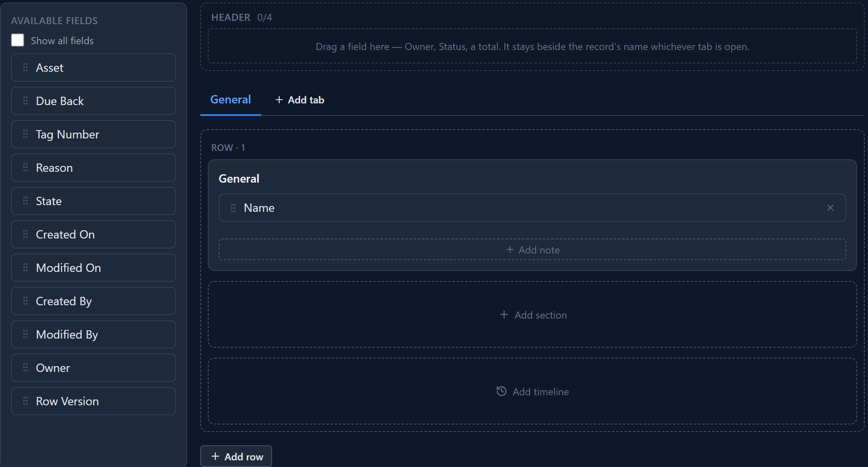The height and width of the screenshot is (467, 868).
Task: Enable the Show all fields checkbox
Action: tap(18, 40)
